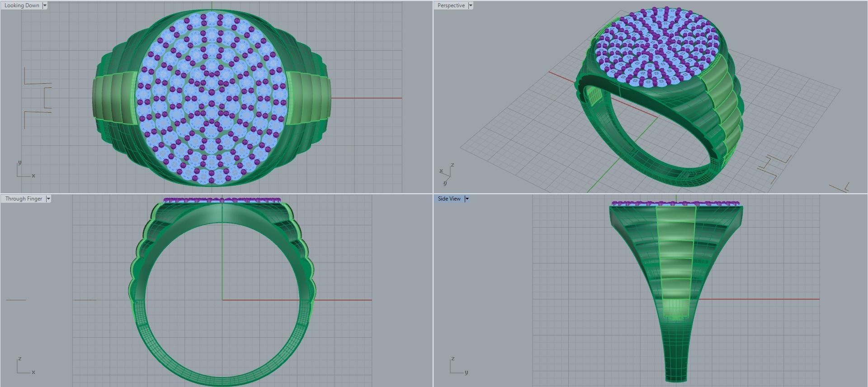Activate the Looking Down viewport title
868x387 pixels.
tap(22, 5)
